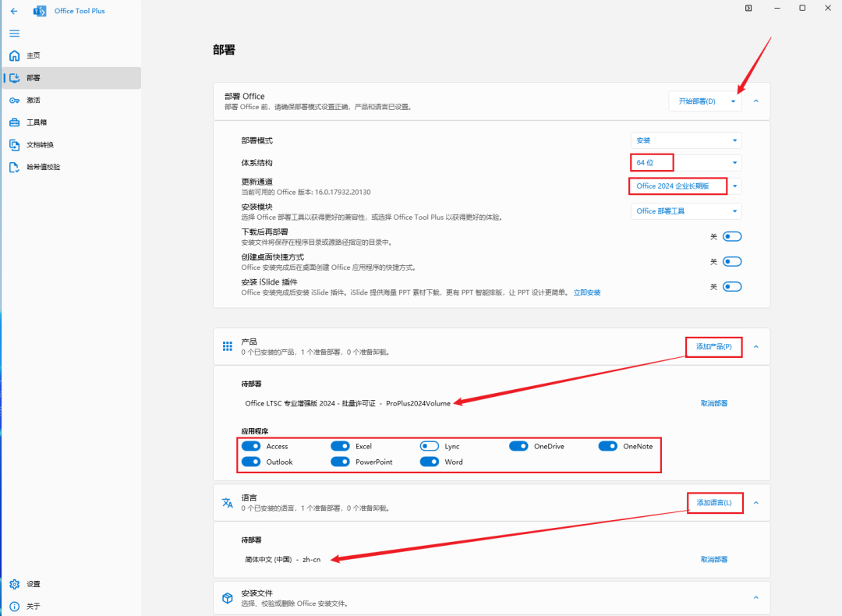
Task: Go to 激活 activation page
Action: 33,101
